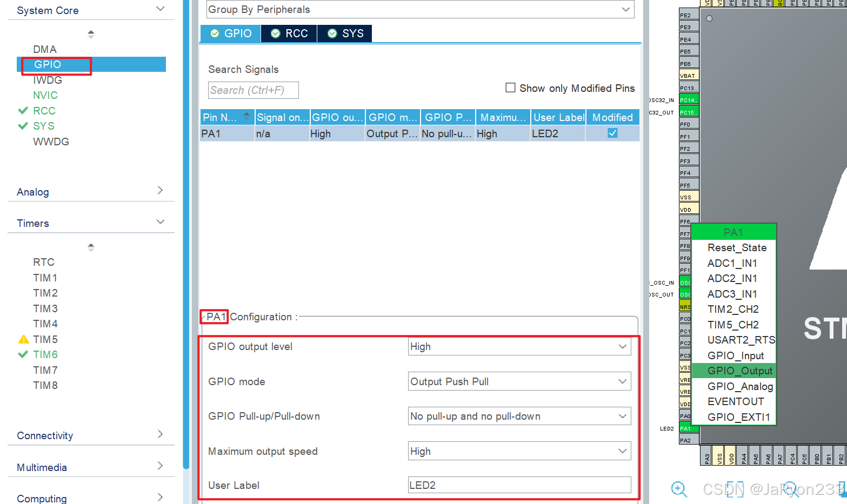
Task: Expand the Connectivity category
Action: [x=160, y=434]
